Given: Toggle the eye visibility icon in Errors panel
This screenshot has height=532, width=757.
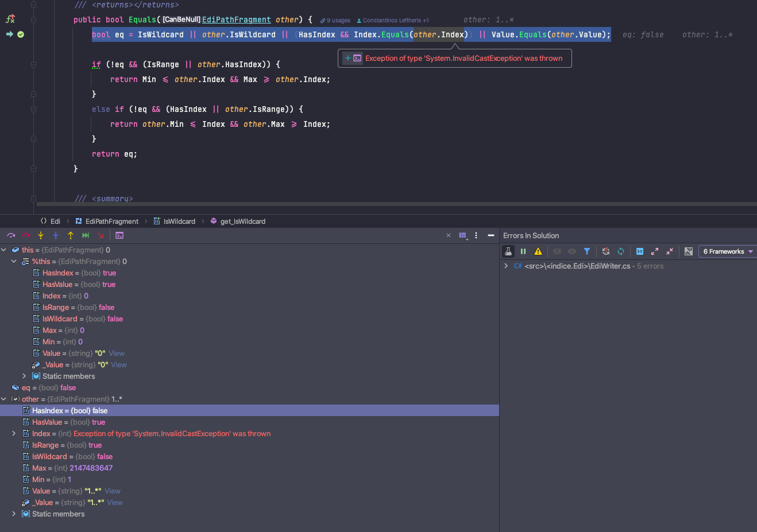Looking at the screenshot, I should coord(572,251).
